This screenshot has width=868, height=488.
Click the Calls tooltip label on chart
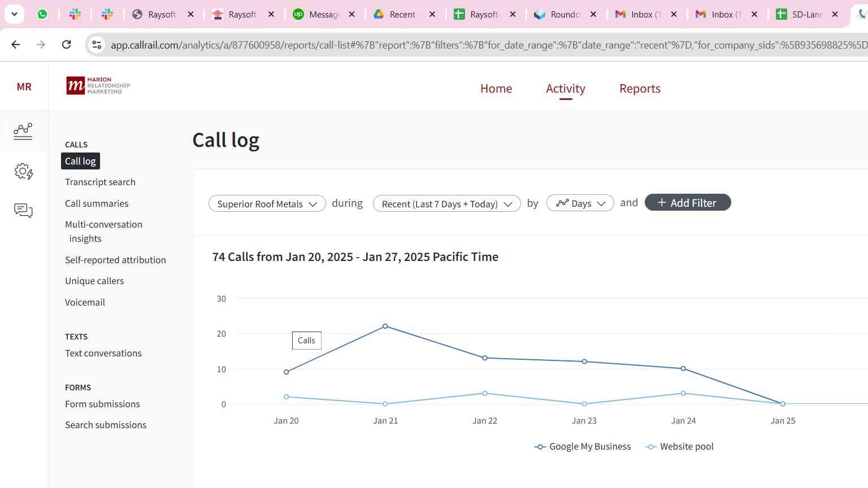pos(306,340)
